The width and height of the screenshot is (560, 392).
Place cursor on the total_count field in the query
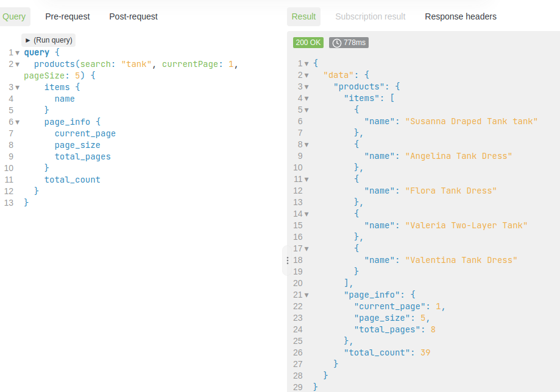click(73, 180)
